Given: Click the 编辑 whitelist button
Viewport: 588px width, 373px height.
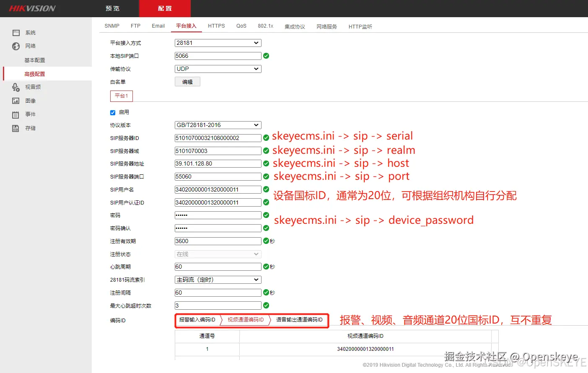Looking at the screenshot, I should click(187, 82).
